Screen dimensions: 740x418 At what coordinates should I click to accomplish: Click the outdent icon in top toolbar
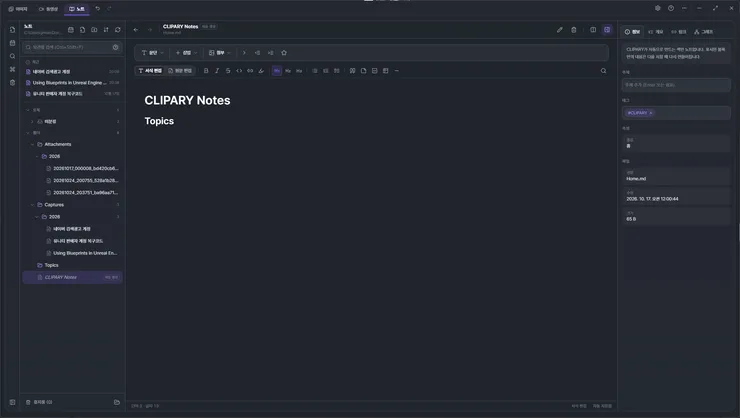(257, 53)
